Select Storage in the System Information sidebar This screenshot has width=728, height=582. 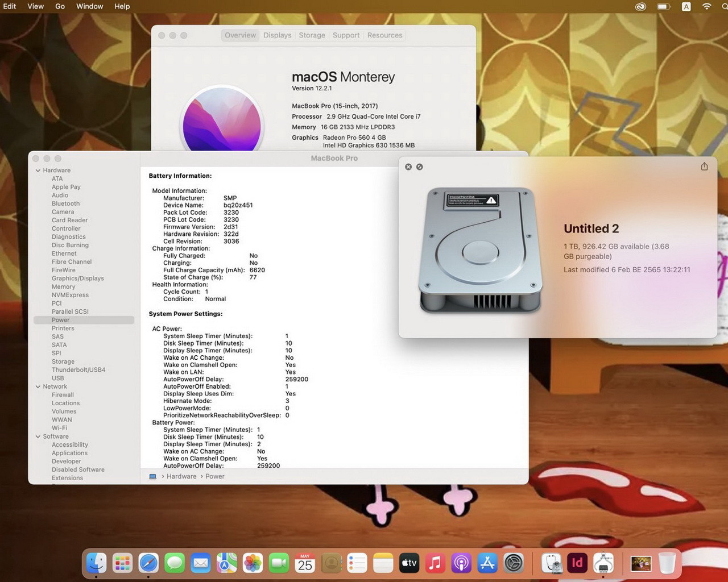pos(63,361)
